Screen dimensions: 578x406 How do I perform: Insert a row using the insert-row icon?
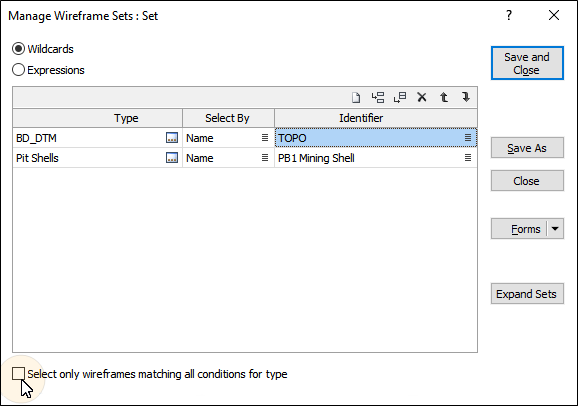click(378, 97)
